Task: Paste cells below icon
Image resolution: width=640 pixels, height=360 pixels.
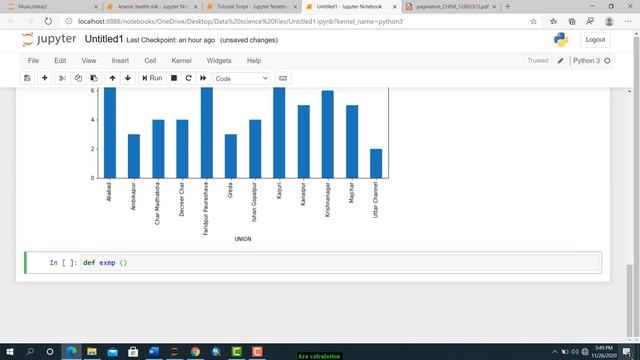Action: pos(94,78)
